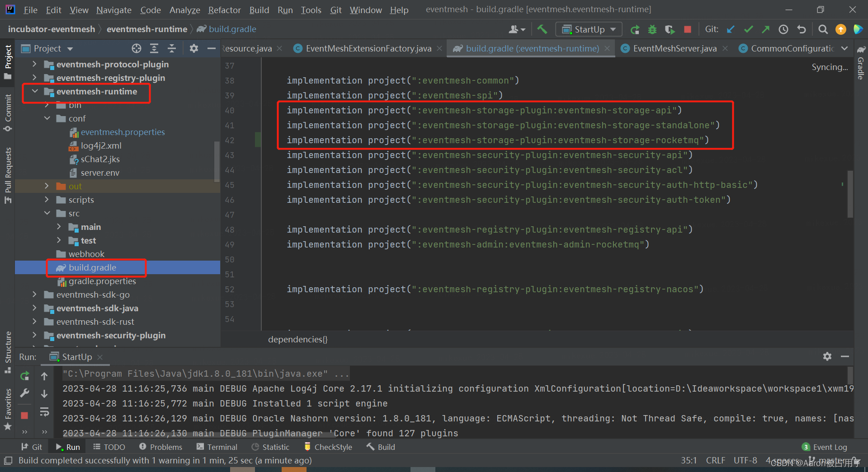Open the Gradle side panel
868x472 pixels.
pos(861,62)
